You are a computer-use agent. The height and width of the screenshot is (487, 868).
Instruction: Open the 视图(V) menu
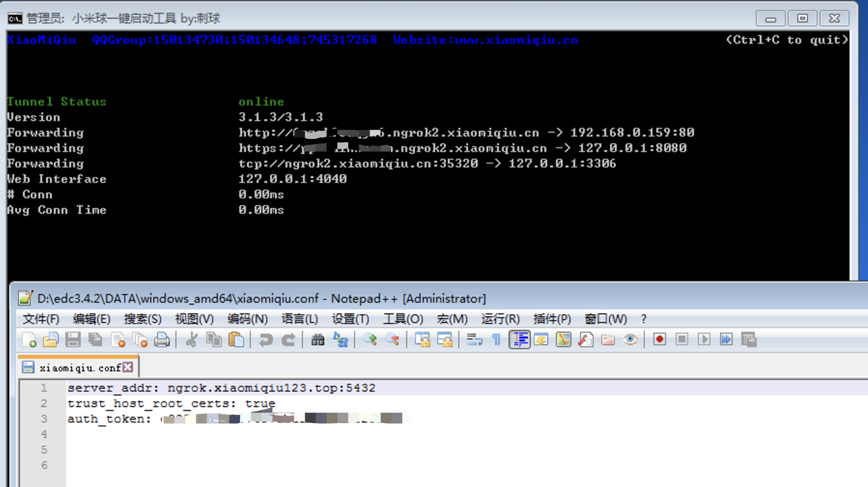pos(194,319)
